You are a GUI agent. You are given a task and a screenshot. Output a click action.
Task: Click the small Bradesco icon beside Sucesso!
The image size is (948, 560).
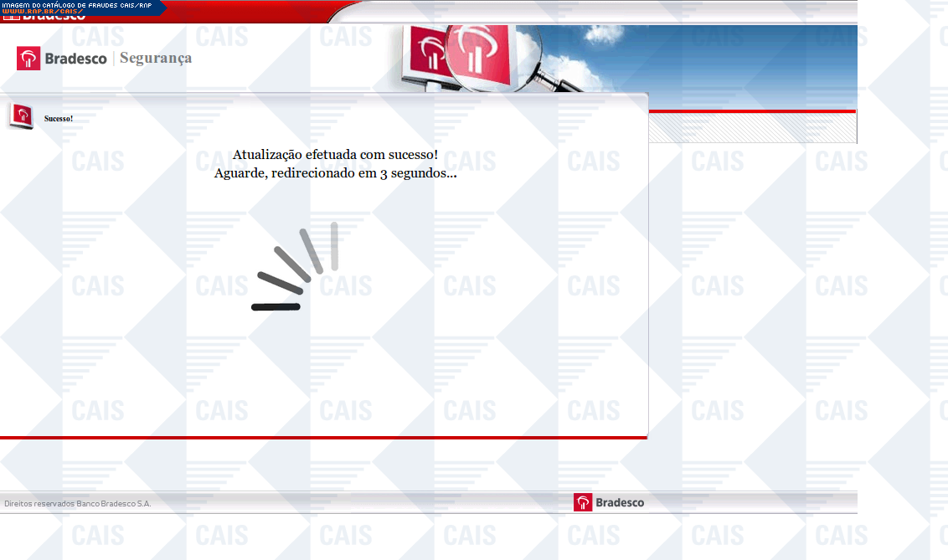click(x=21, y=117)
